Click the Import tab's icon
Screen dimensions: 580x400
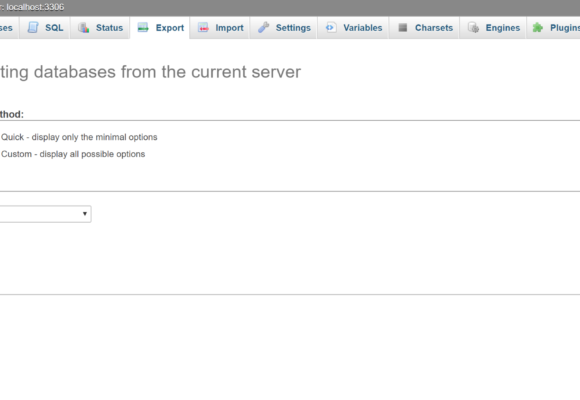click(203, 27)
